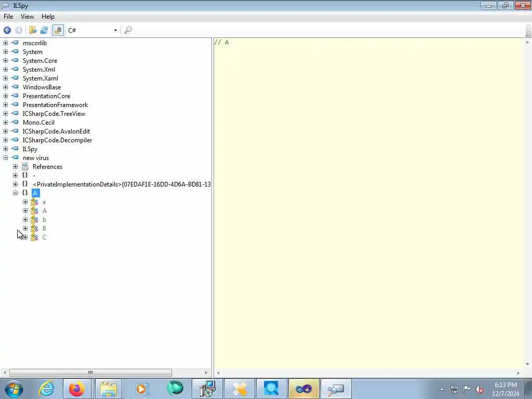Click the mscorlib assembly icon
This screenshot has width=532, height=399.
[15, 43]
